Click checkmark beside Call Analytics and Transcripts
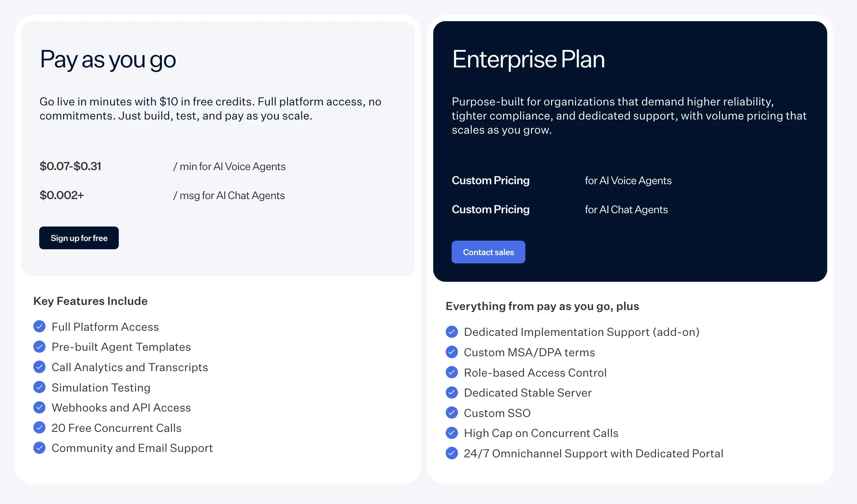 coord(39,367)
